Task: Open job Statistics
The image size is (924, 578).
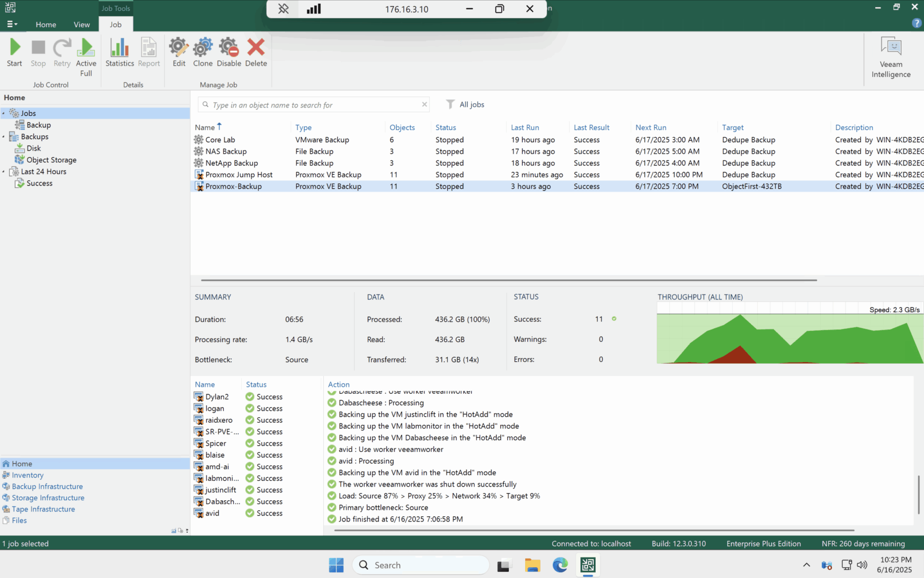Action: pos(120,52)
